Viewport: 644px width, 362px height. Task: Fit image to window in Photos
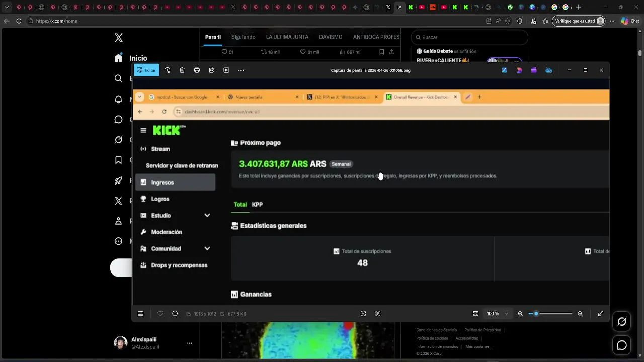pos(475,314)
